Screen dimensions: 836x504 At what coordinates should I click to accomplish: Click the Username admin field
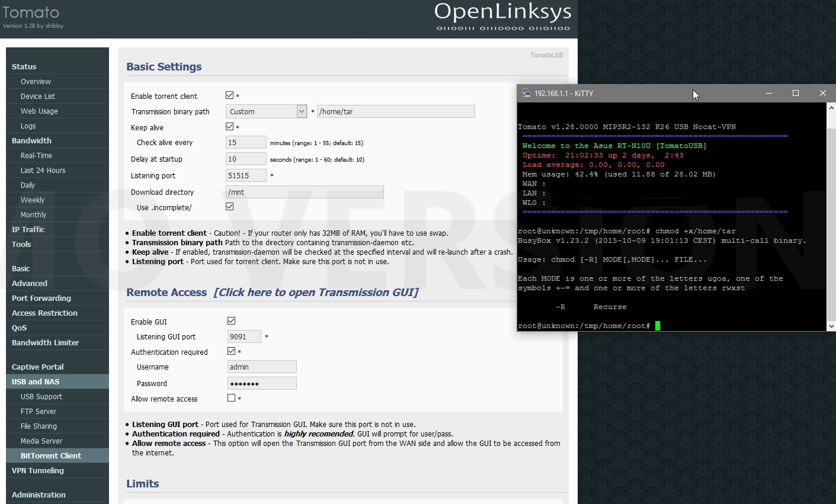pyautogui.click(x=262, y=367)
